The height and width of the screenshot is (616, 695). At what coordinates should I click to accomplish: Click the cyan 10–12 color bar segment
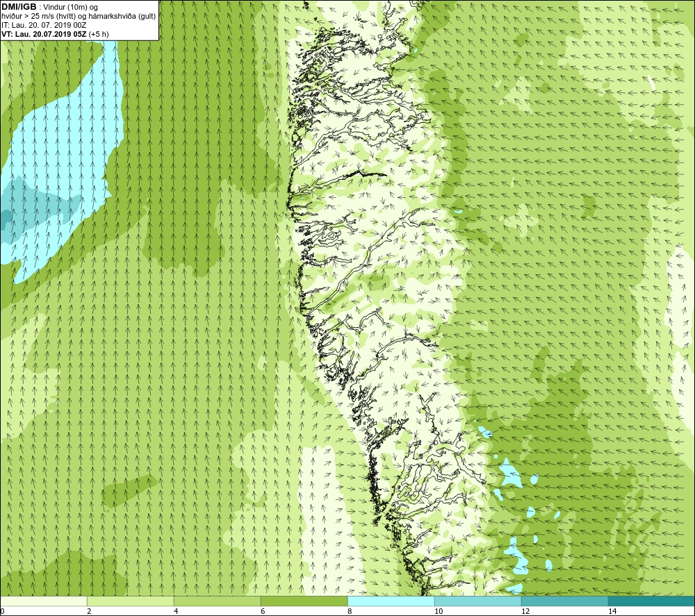(478, 601)
